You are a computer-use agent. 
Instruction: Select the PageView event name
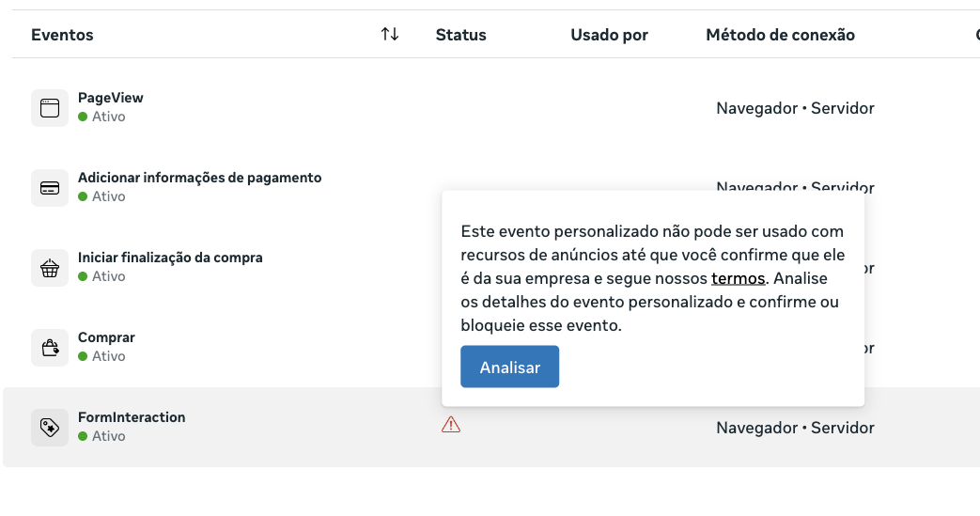(x=111, y=98)
